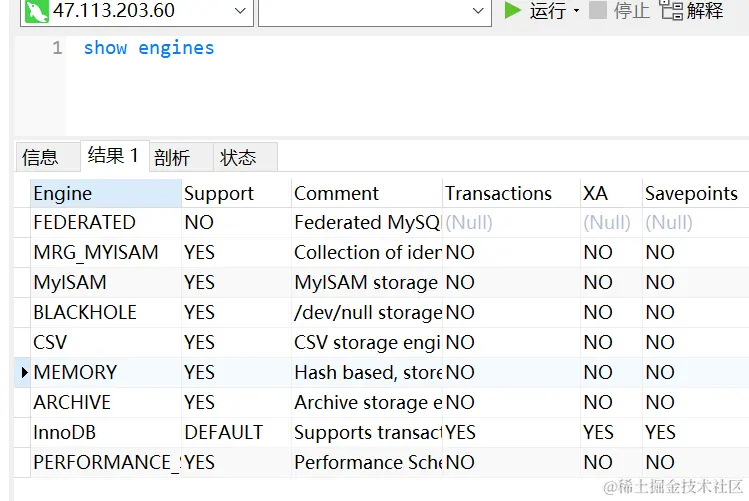Click the 'Collection of ider' comment cell
This screenshot has width=749, height=501.
pyautogui.click(x=366, y=253)
